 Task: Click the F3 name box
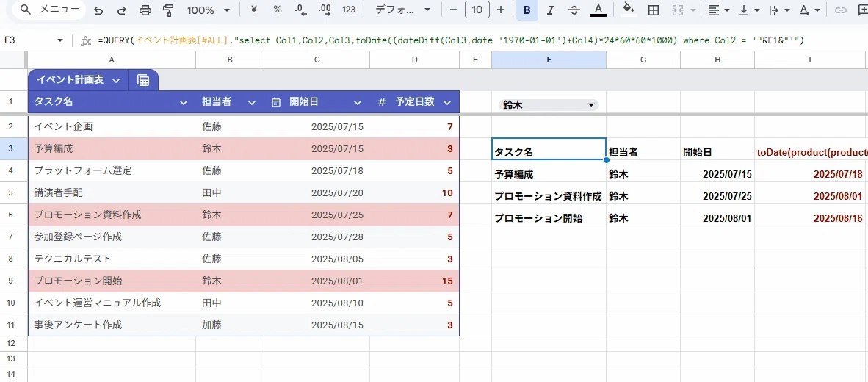click(28, 40)
